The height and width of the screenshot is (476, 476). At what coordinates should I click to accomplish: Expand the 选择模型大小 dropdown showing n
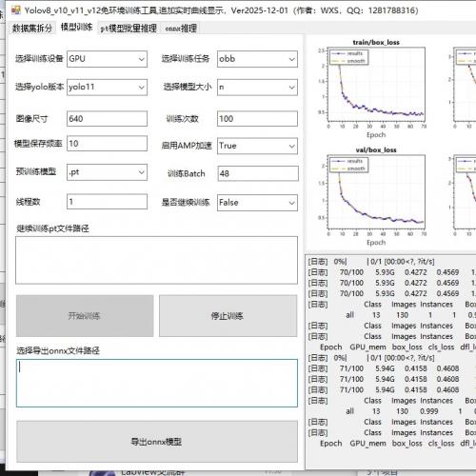[x=257, y=88]
